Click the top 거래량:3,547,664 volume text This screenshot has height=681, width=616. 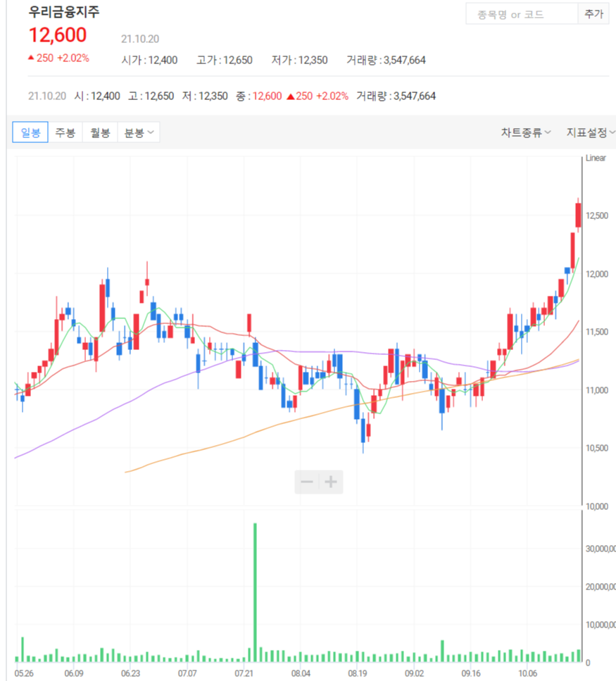[386, 60]
